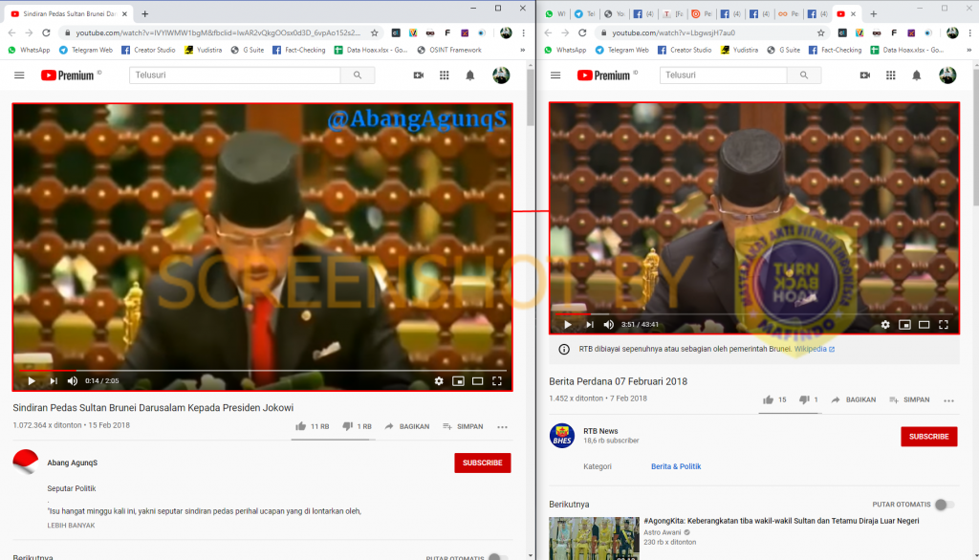
Task: Share the Sindiran Pedas video via BAGIKAN
Action: (x=407, y=426)
